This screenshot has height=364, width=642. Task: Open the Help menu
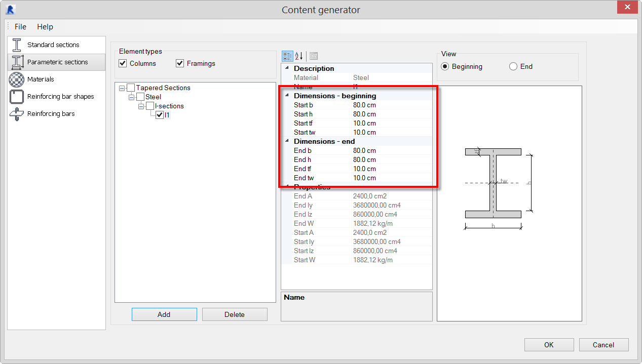click(45, 26)
